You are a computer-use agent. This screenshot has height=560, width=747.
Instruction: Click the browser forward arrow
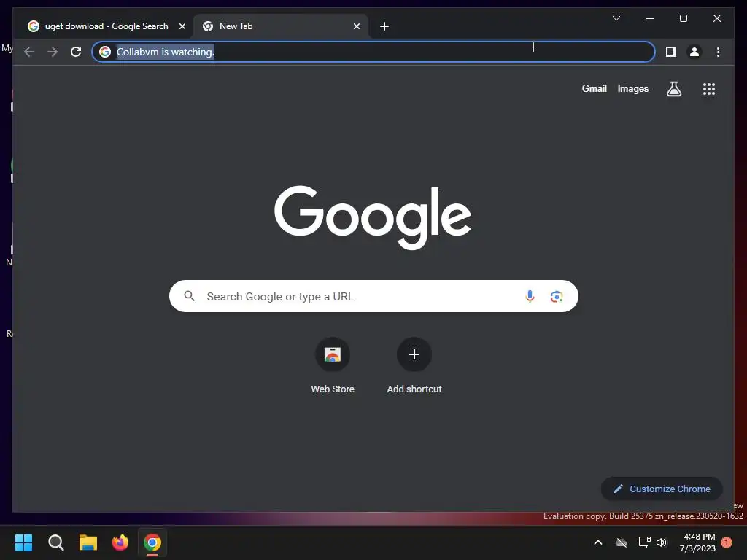(53, 52)
